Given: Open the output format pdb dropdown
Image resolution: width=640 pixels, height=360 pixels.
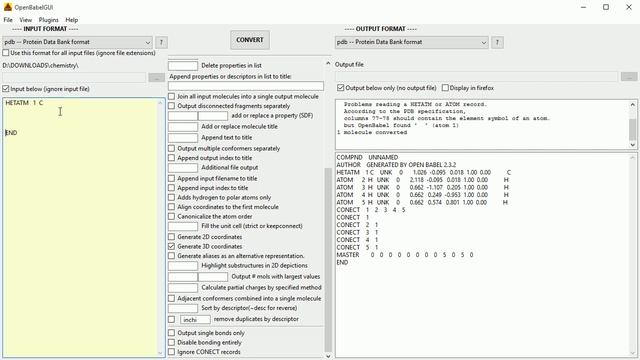Looking at the screenshot, I should click(x=411, y=42).
